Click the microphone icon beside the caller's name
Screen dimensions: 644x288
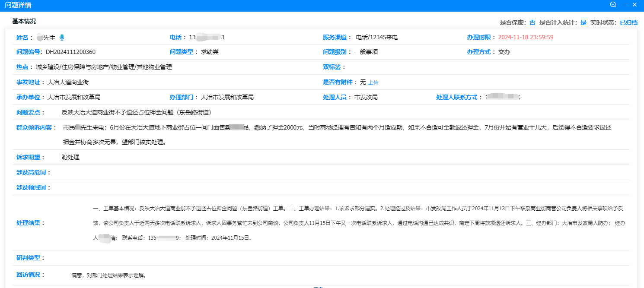62,38
